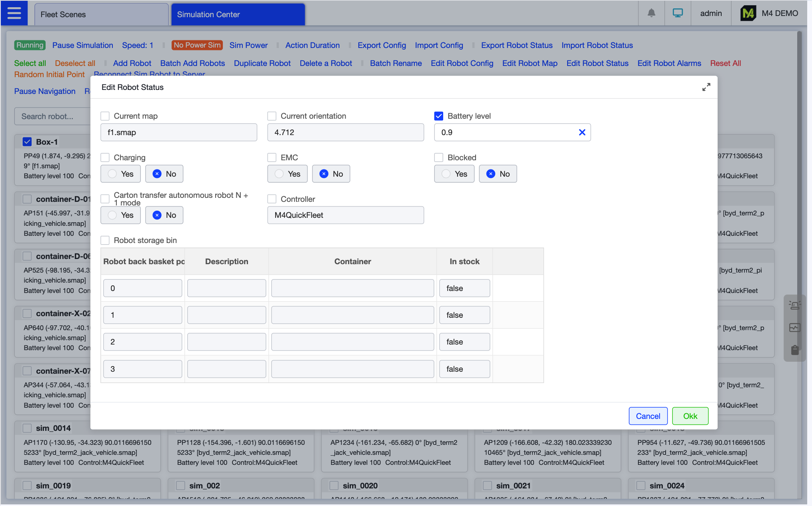
Task: Open the alarm siren side panel
Action: 794,306
